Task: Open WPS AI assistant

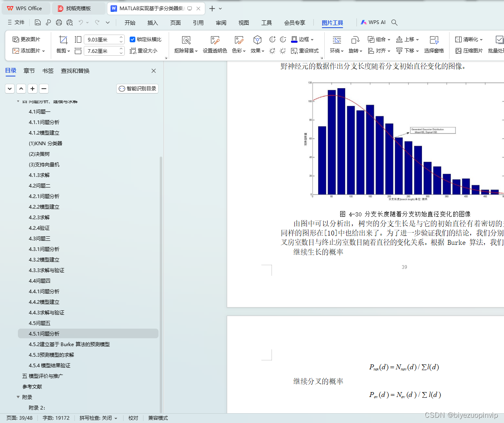Action: click(373, 22)
